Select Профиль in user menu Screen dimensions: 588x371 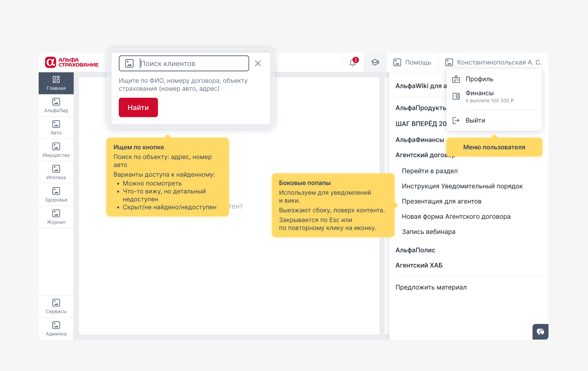click(494, 79)
